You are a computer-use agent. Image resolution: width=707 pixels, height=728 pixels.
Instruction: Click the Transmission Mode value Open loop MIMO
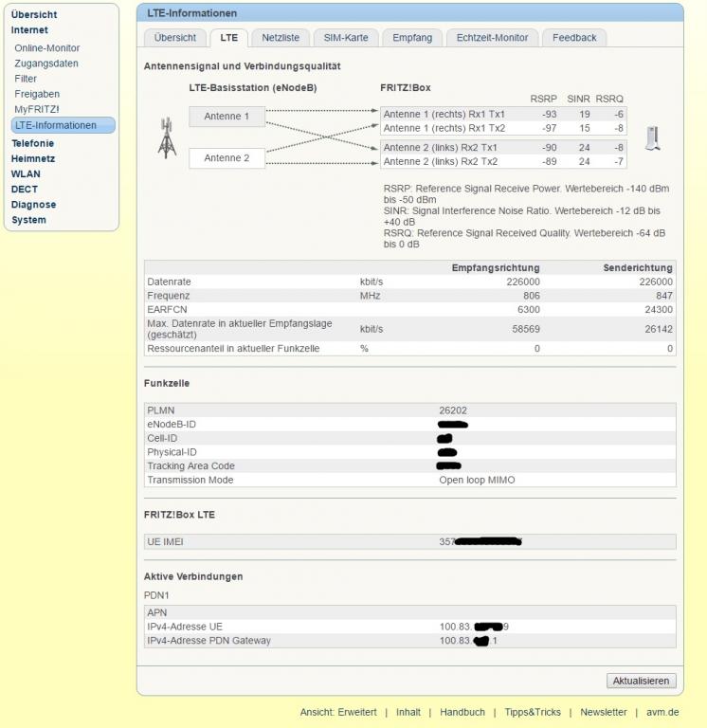pyautogui.click(x=478, y=480)
